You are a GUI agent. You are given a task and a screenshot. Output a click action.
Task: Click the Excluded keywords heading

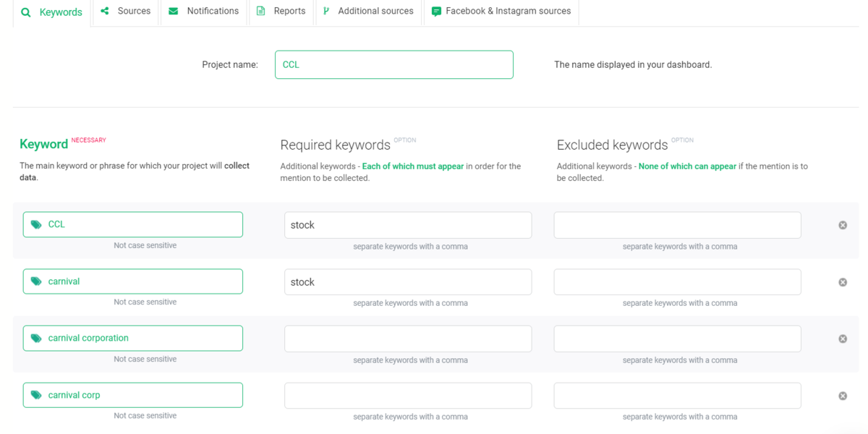[612, 145]
